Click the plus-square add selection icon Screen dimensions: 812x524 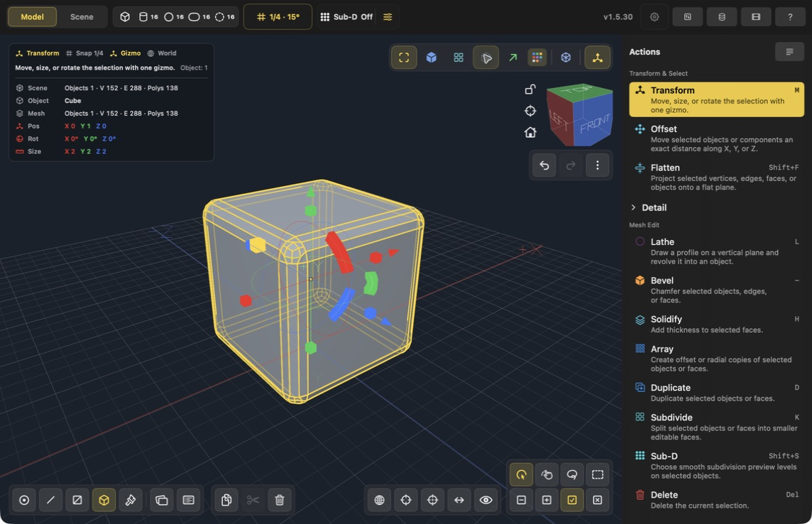point(547,500)
